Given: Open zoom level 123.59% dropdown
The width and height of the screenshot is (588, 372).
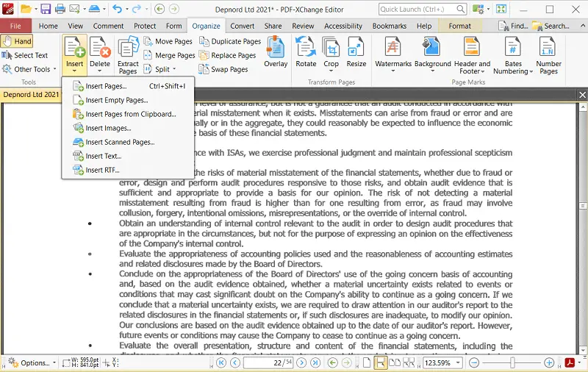Looking at the screenshot, I should coord(458,362).
